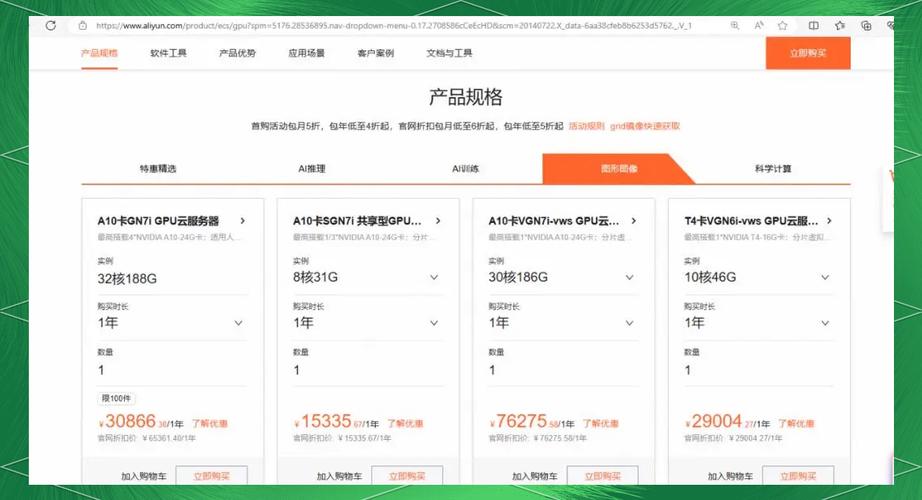The height and width of the screenshot is (500, 922).
Task: Select the 产品规格 navigation tab
Action: (99, 53)
